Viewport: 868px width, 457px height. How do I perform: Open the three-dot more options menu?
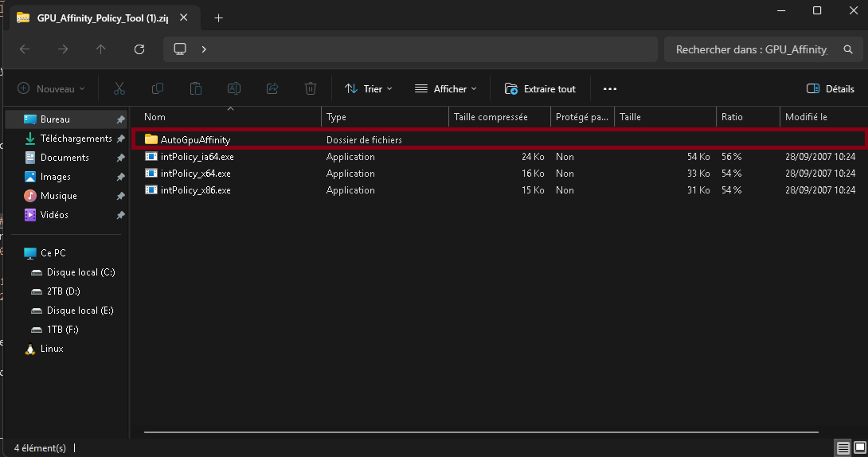coord(610,88)
